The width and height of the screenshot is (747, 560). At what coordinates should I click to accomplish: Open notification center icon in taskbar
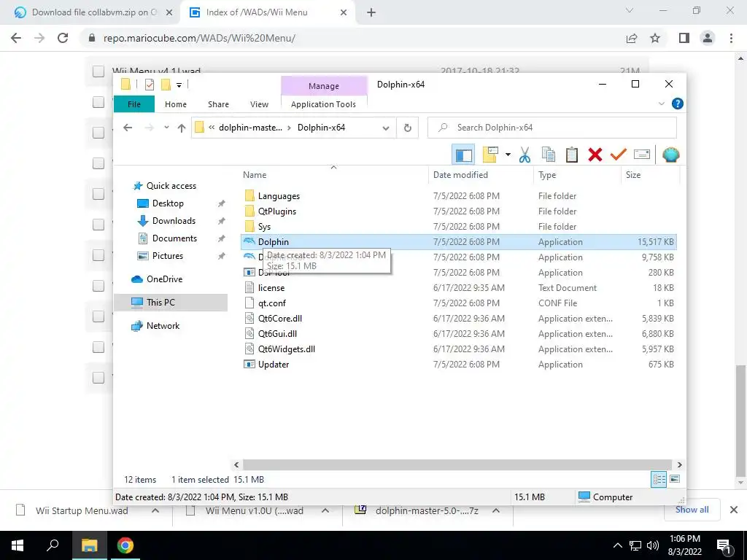pyautogui.click(x=724, y=545)
